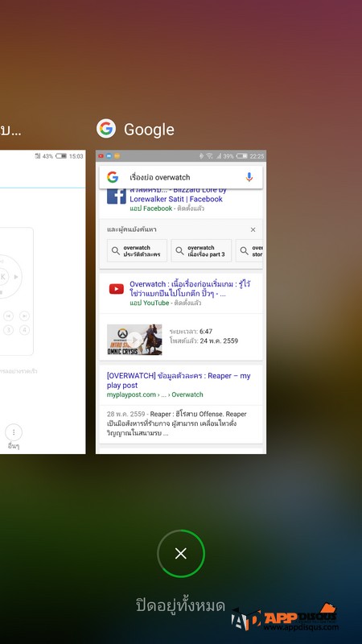The height and width of the screenshot is (644, 362).
Task: Tap the partially visible third search suggestion
Action: pos(251,250)
